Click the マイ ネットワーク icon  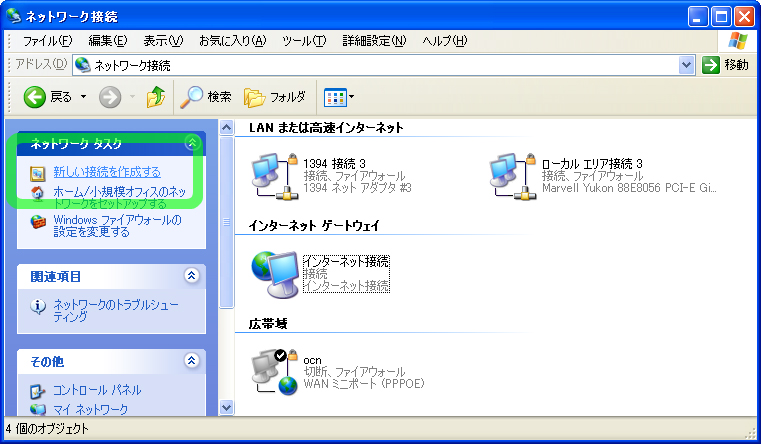pyautogui.click(x=37, y=410)
